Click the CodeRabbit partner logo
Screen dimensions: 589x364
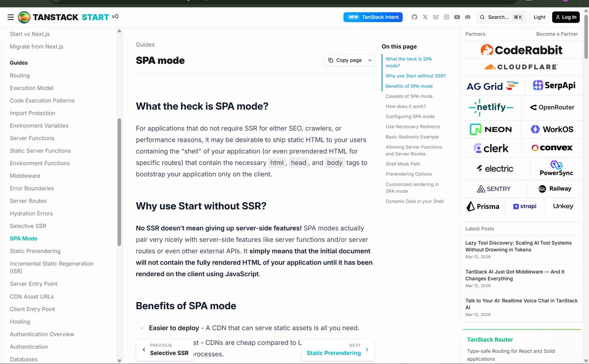pos(521,50)
